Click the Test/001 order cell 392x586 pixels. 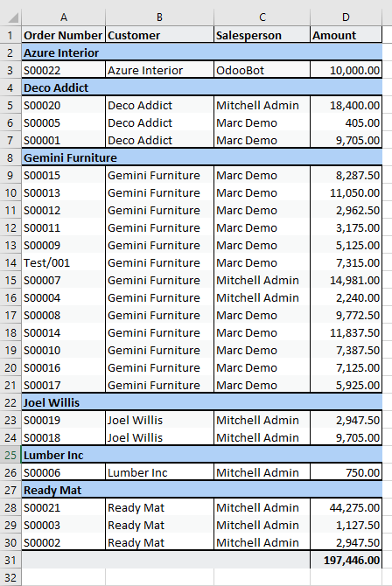[64, 262]
